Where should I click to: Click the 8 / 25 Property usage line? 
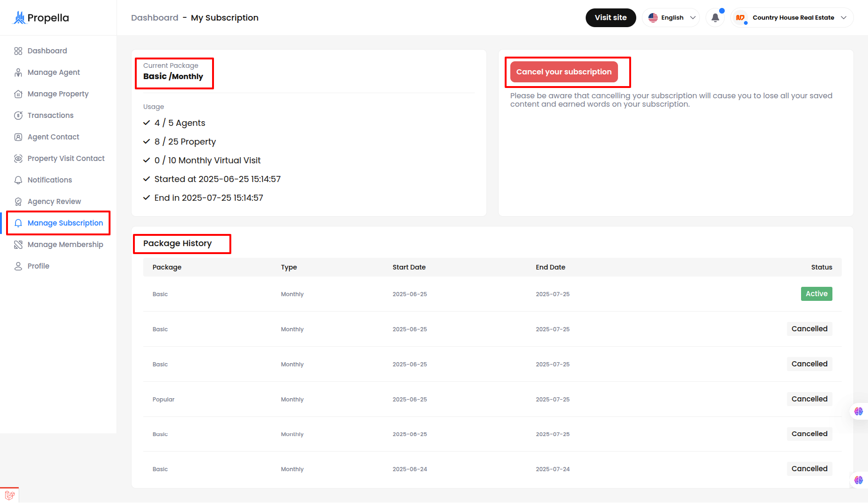[185, 142]
